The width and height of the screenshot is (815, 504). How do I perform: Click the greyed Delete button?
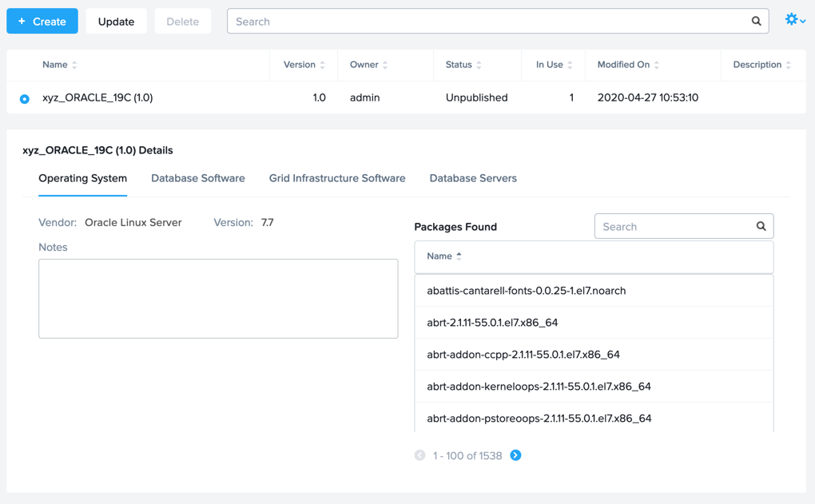pyautogui.click(x=182, y=22)
